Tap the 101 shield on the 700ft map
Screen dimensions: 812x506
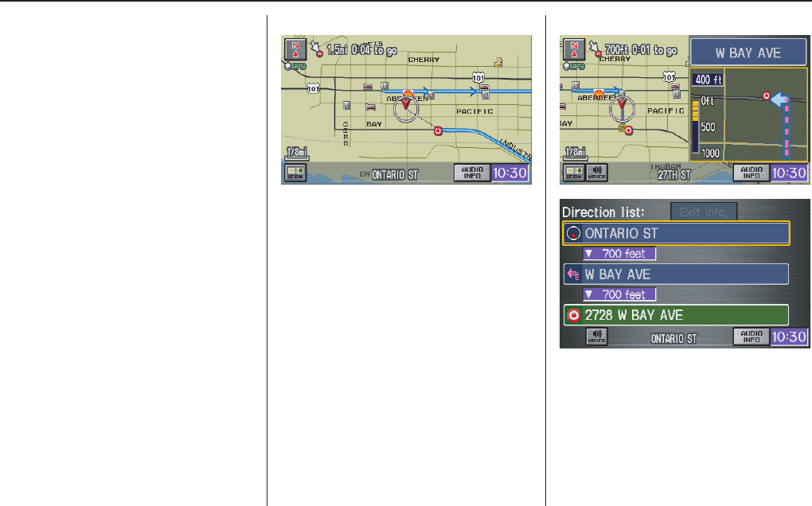click(x=669, y=77)
